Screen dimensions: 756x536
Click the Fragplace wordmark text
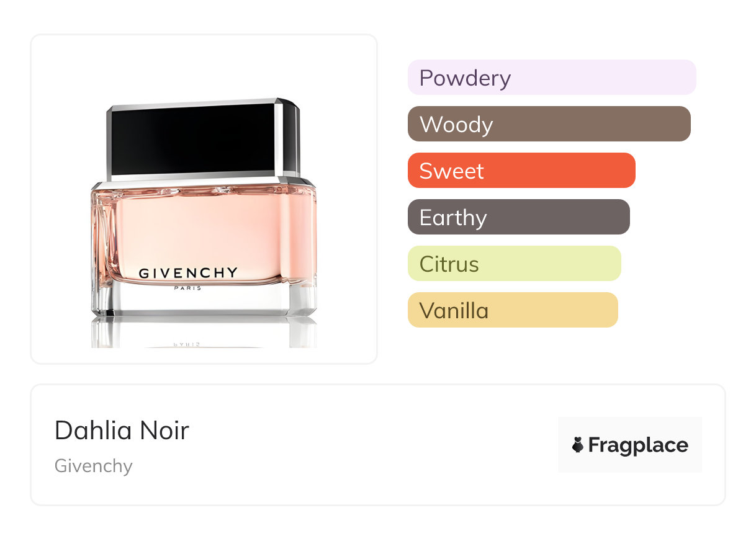[638, 445]
